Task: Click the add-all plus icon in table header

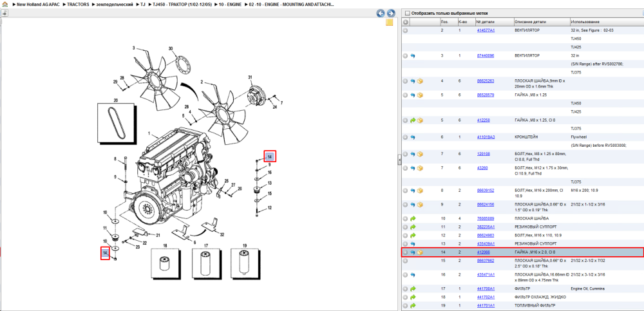Action: (405, 22)
